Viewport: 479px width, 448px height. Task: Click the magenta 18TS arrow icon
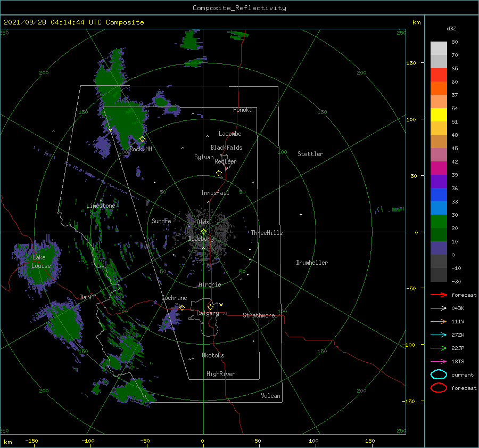point(439,362)
